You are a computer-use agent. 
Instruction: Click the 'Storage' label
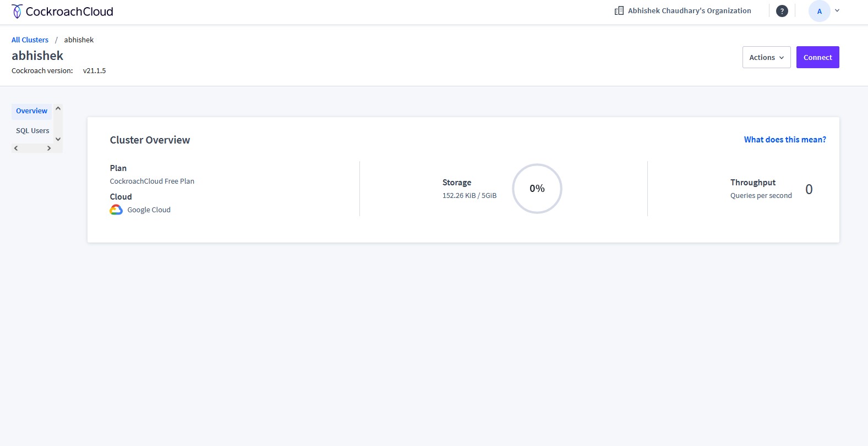[x=457, y=183]
